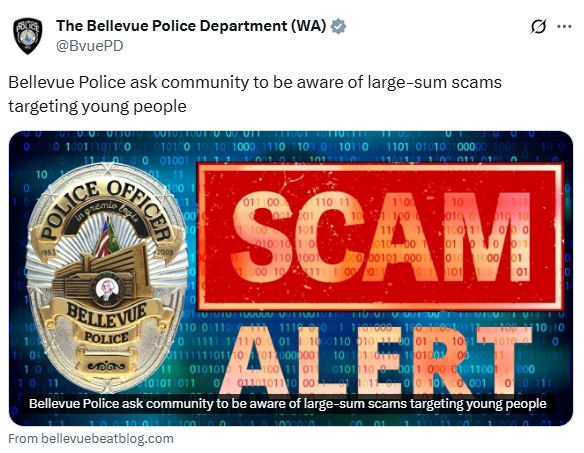The height and width of the screenshot is (453, 584).
Task: Click the POLICE ribbon on the badge
Action: pos(106,338)
